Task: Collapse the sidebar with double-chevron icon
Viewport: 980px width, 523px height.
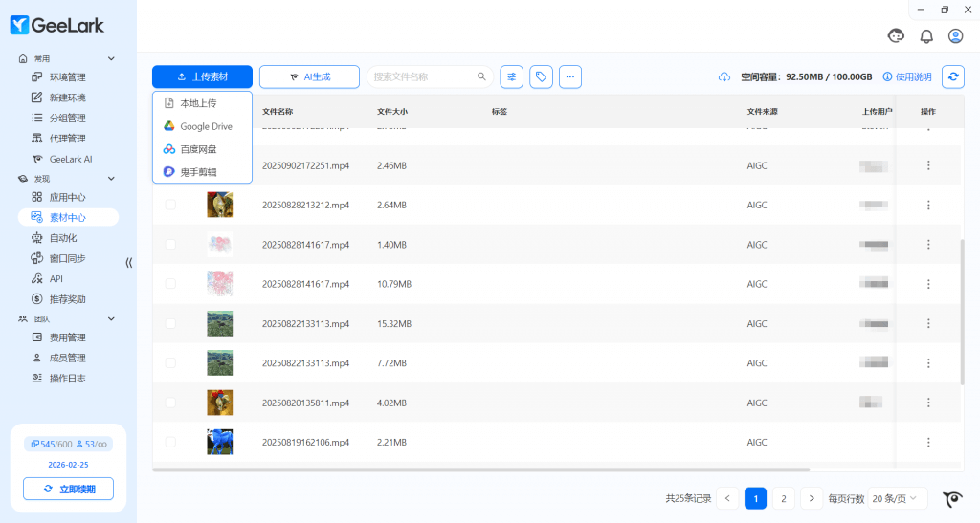Action: tap(129, 262)
